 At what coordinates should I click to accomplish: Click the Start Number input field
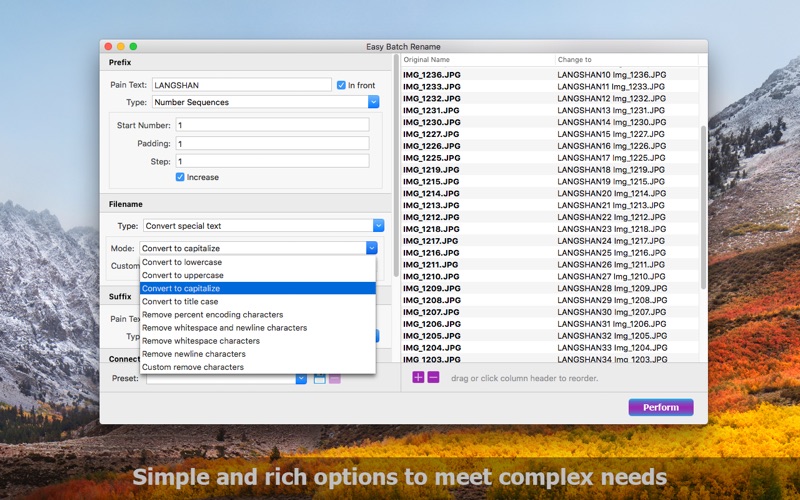tap(272, 125)
